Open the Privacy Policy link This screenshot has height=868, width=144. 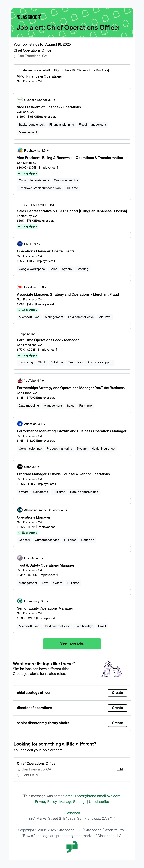coord(46,802)
